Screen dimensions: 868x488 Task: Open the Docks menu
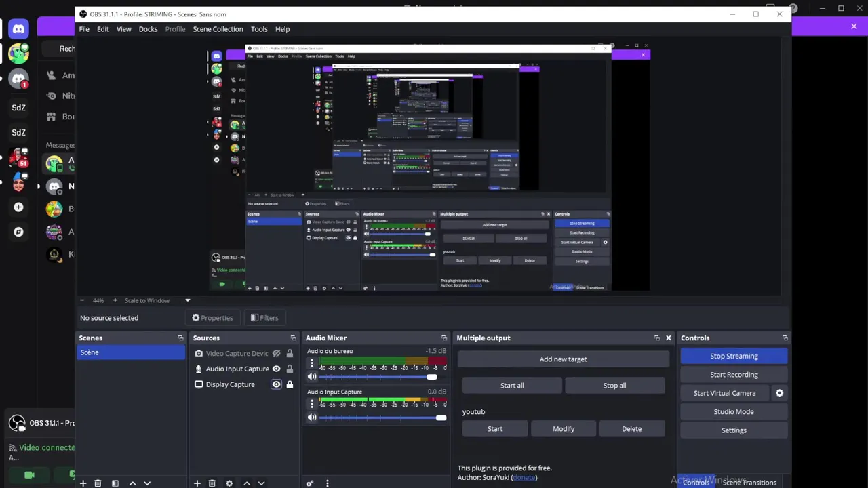tap(148, 29)
